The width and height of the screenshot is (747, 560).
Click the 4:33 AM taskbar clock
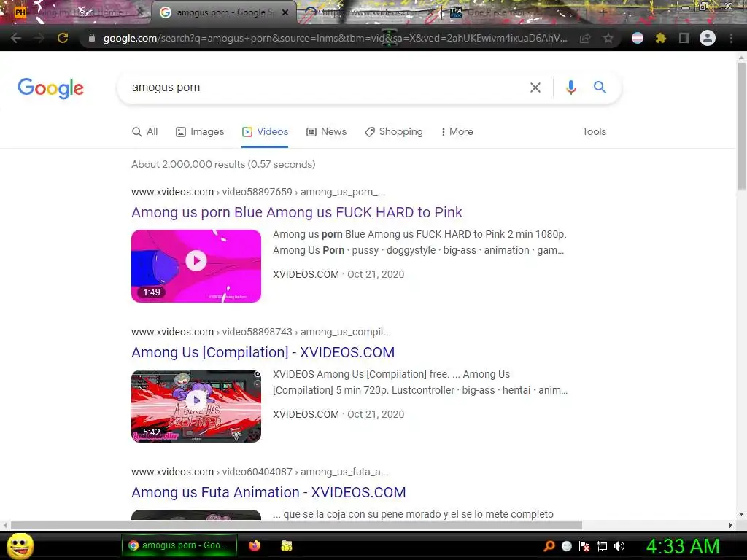[x=683, y=546]
